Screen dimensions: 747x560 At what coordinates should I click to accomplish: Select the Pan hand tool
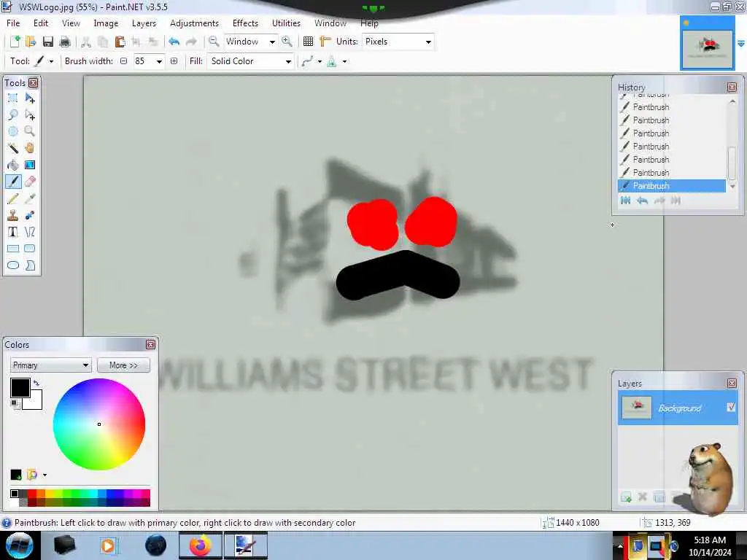pos(29,148)
